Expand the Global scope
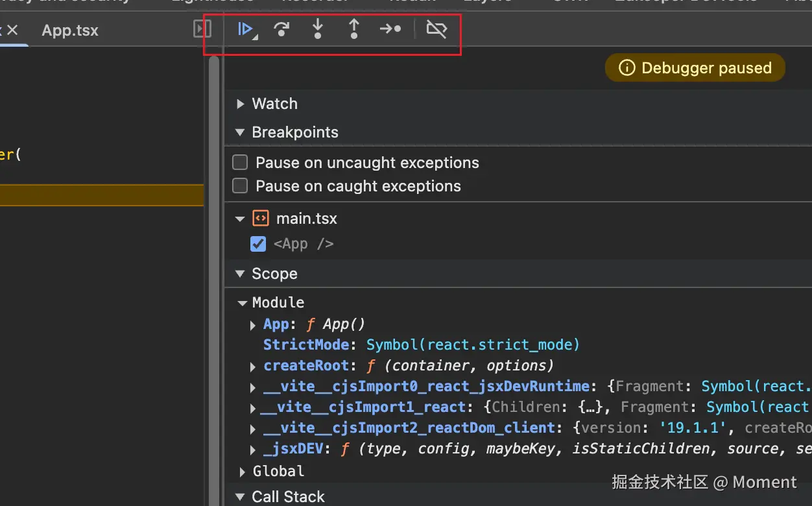Viewport: 812px width, 506px height. 243,472
